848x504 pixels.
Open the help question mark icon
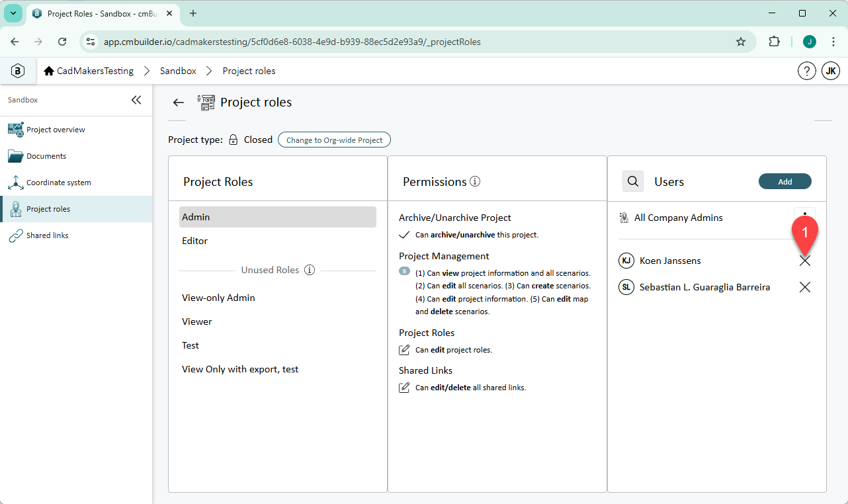(806, 71)
